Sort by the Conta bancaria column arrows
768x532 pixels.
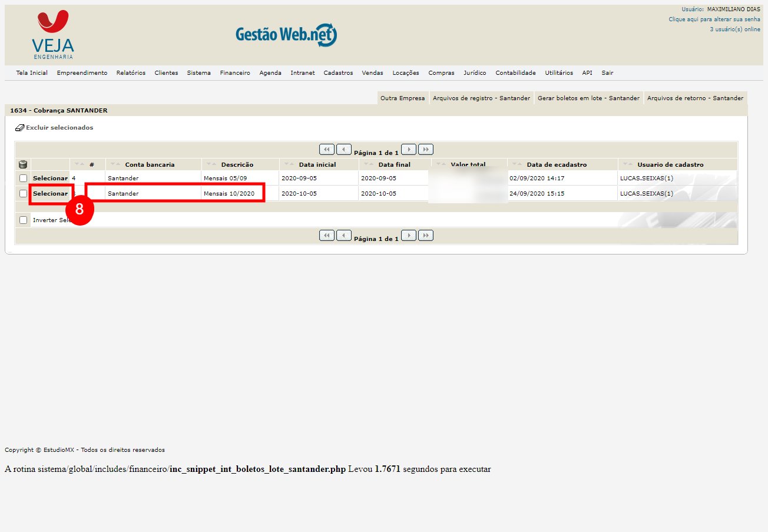click(x=115, y=164)
